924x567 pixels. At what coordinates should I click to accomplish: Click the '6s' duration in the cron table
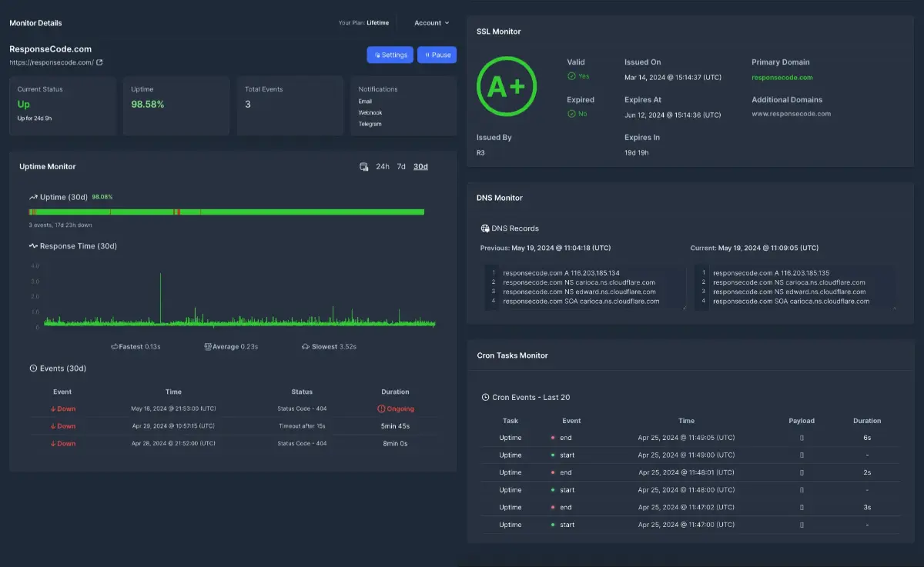[x=867, y=438]
